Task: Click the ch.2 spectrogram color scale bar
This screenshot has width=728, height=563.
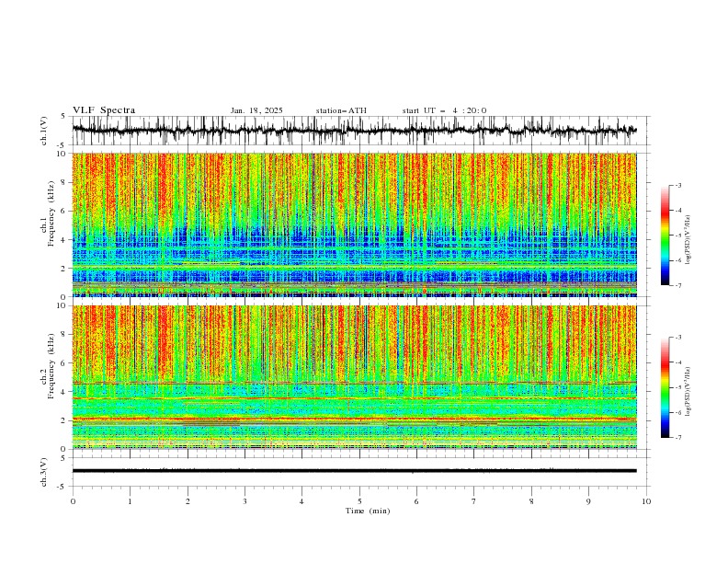Action: [665, 387]
